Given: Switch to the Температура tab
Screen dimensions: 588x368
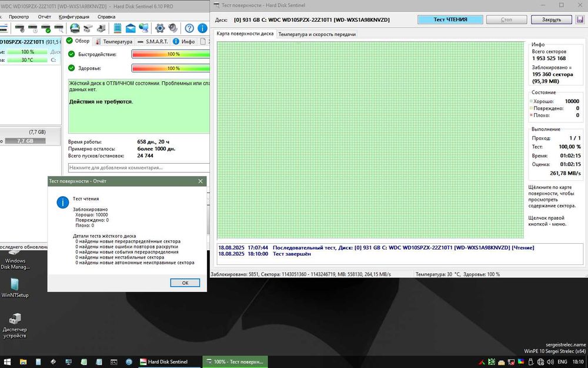Looking at the screenshot, I should coord(113,41).
